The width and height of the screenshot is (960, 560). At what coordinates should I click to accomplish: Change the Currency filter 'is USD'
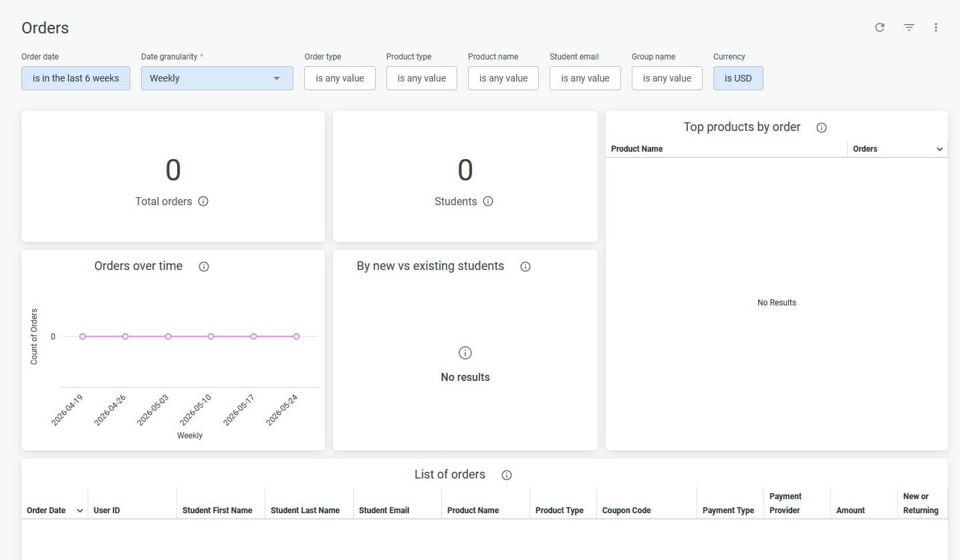pos(738,78)
